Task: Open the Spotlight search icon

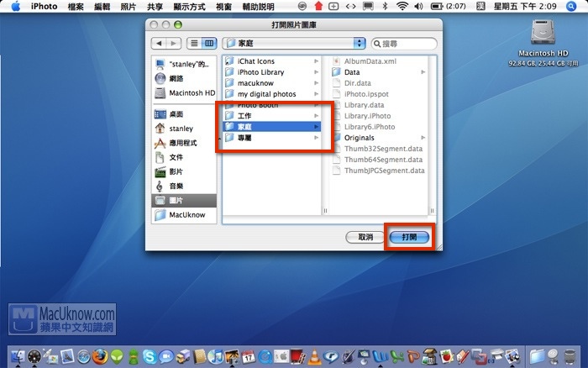Action: pos(571,6)
